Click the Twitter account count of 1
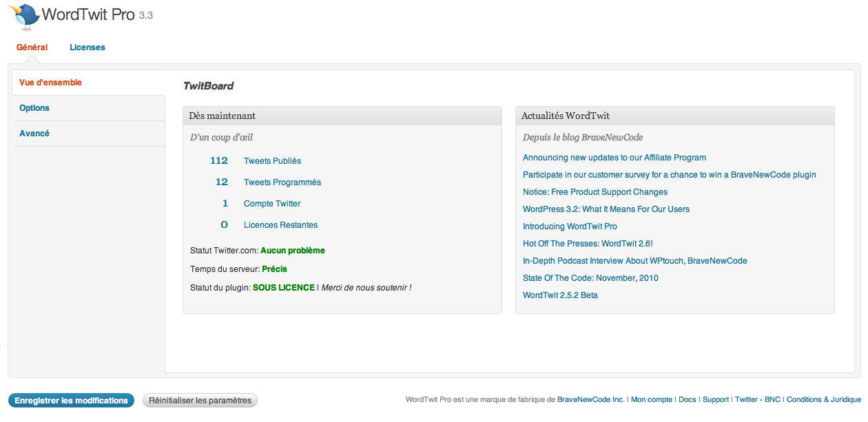Image resolution: width=868 pixels, height=422 pixels. pyautogui.click(x=225, y=203)
